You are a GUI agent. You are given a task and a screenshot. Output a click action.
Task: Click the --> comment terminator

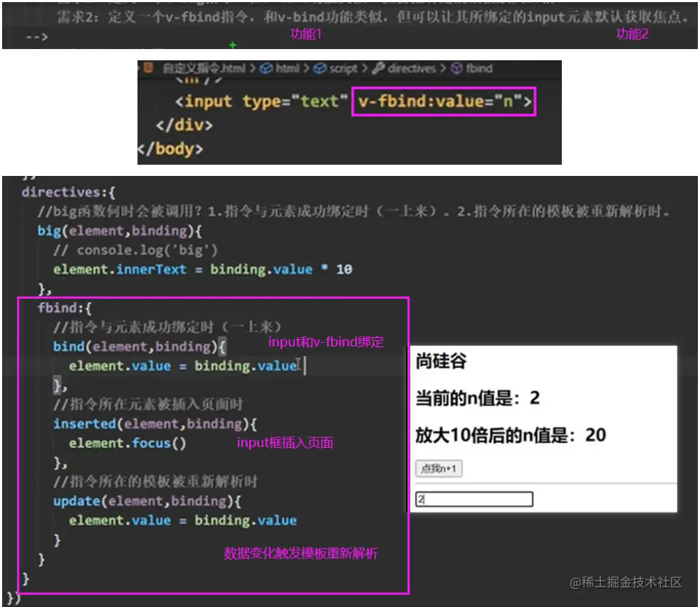[36, 37]
